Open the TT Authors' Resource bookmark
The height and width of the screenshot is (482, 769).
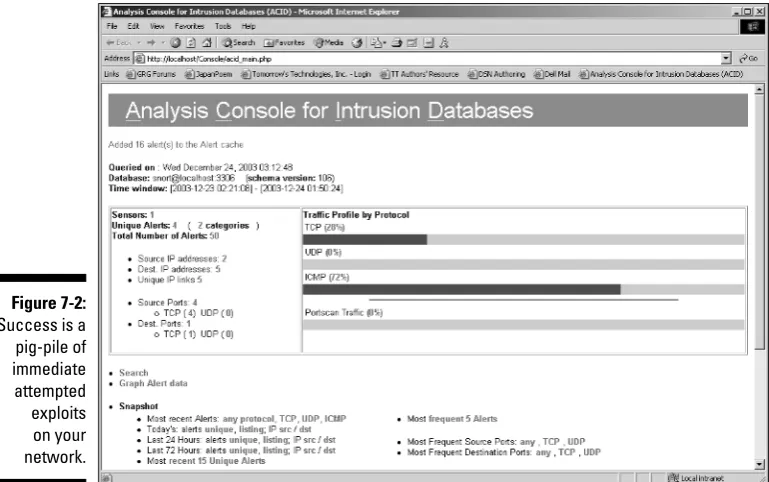(419, 74)
